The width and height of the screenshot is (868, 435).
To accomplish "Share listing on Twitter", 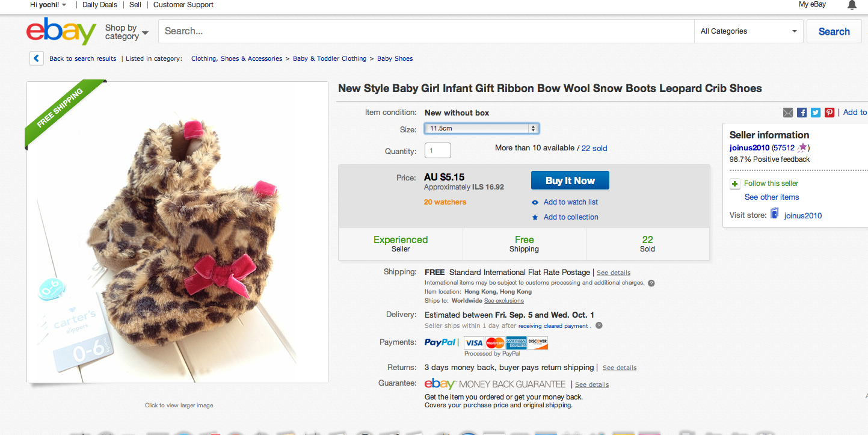I will 816,113.
